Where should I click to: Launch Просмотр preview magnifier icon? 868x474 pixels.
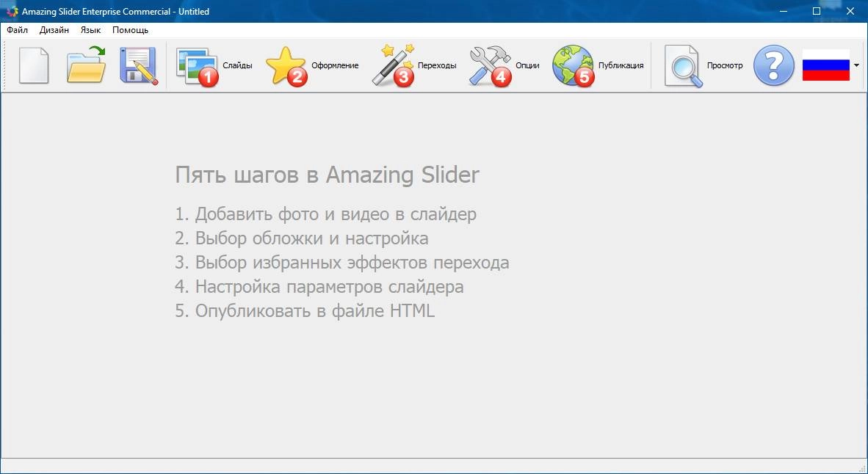point(684,66)
